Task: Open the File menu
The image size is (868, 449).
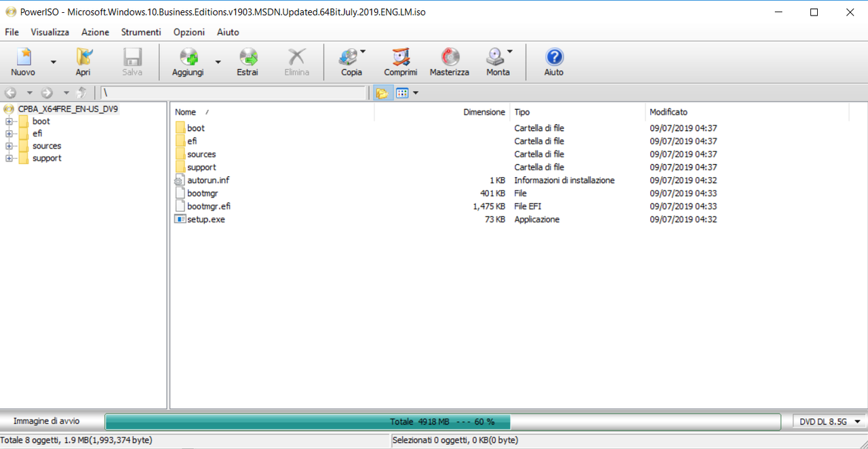Action: pyautogui.click(x=12, y=32)
